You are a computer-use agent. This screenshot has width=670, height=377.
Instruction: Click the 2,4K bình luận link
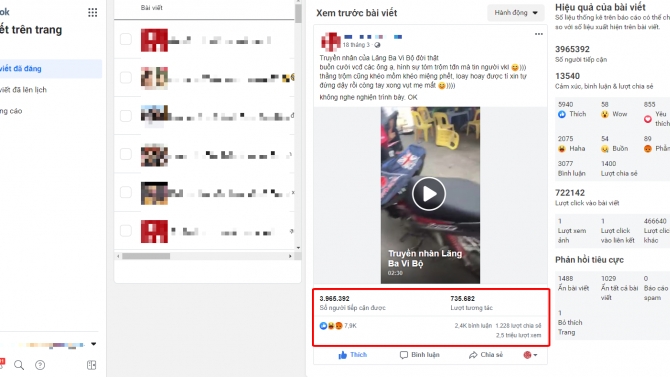click(473, 326)
